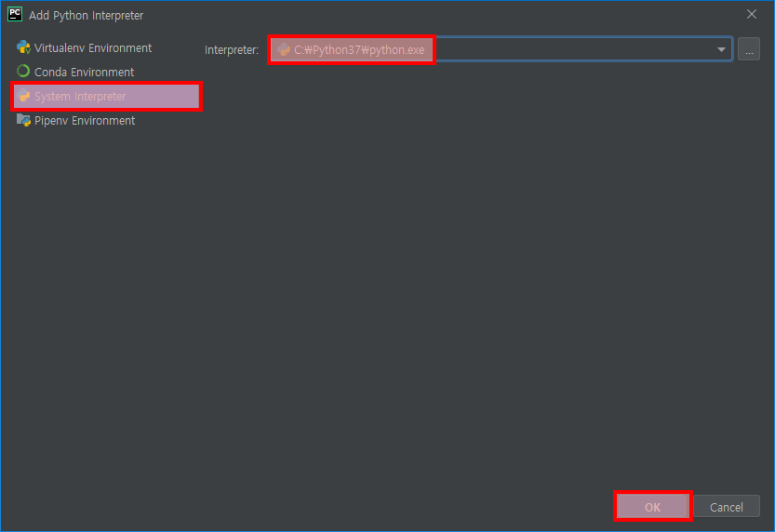The height and width of the screenshot is (532, 775).
Task: Select Pipenv Environment option
Action: (106, 121)
